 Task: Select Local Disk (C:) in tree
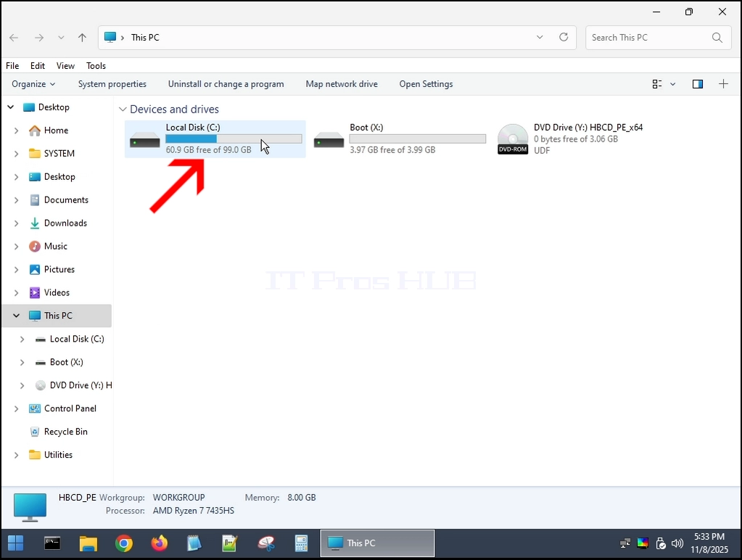(77, 339)
